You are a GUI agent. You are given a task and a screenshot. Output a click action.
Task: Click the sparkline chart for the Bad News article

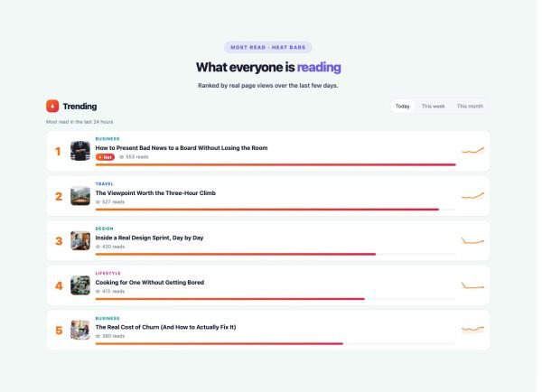[x=472, y=151]
